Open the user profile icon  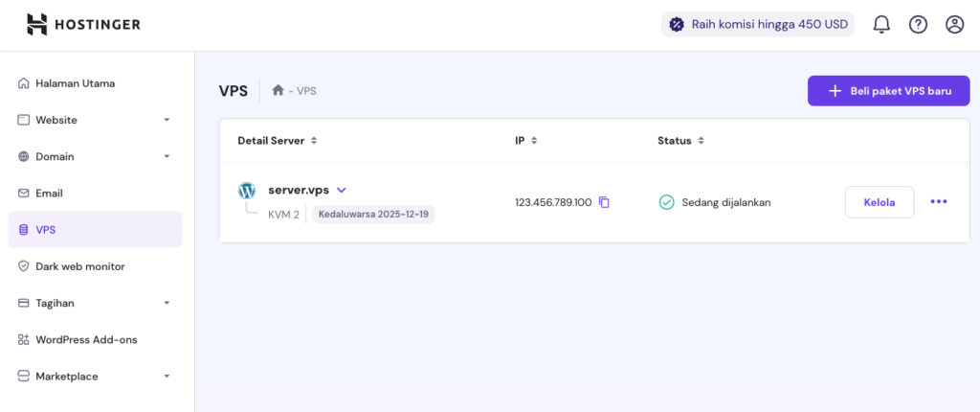[x=954, y=25]
